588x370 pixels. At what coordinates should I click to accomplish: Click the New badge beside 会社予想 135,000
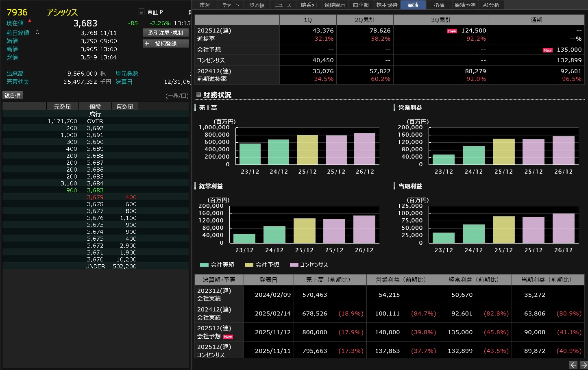coord(547,50)
